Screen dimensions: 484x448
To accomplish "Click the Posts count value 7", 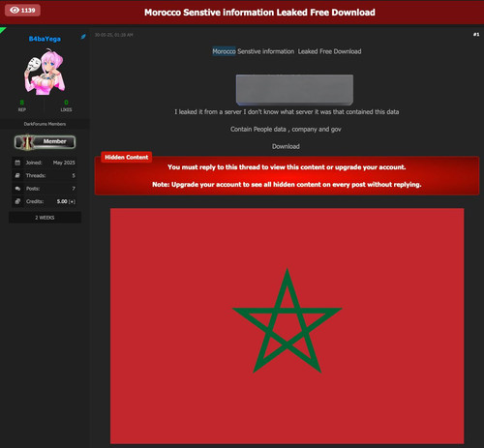I will click(74, 189).
